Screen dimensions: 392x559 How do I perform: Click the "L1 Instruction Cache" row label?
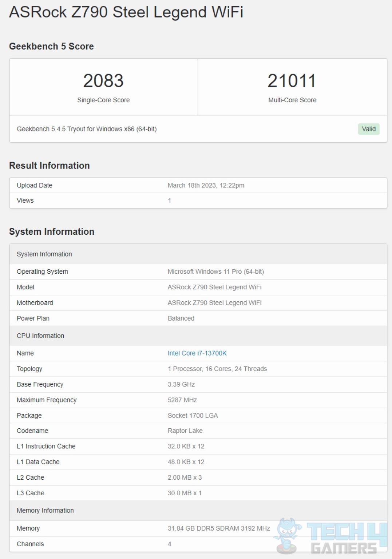point(46,446)
